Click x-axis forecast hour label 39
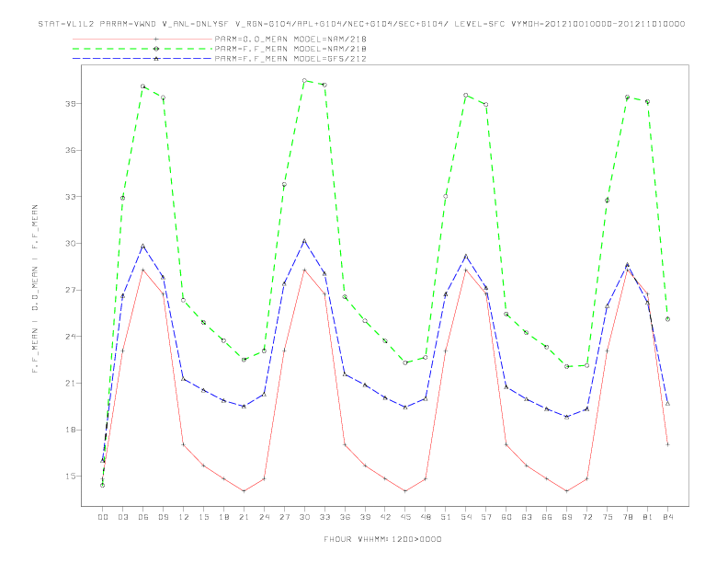 click(365, 517)
